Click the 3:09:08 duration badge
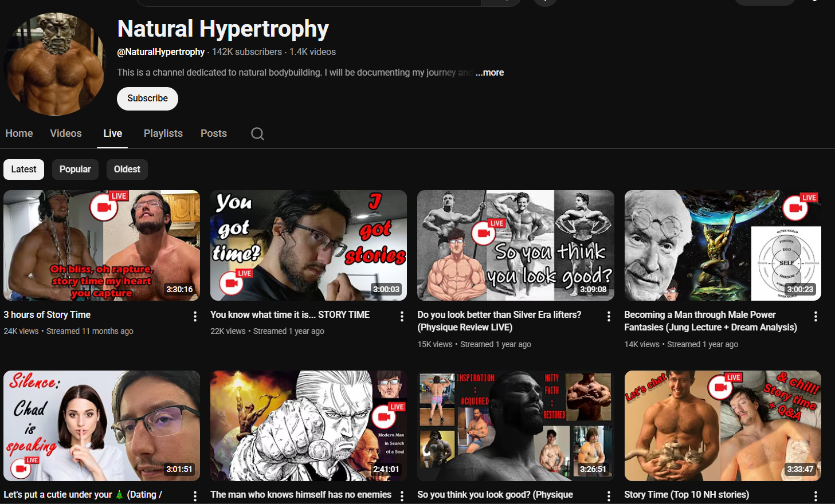 [593, 289]
